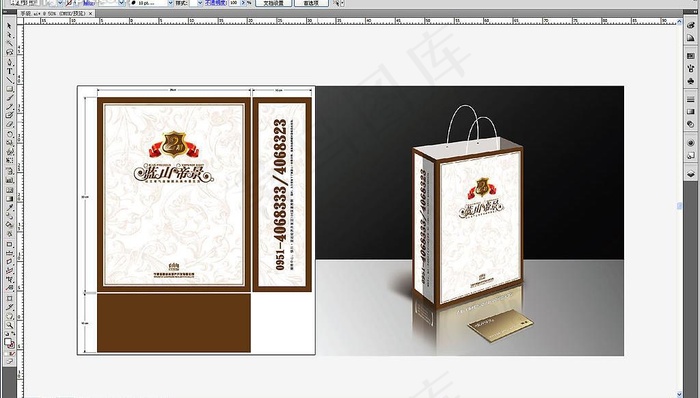Select the Paintbrush tool

point(9,98)
